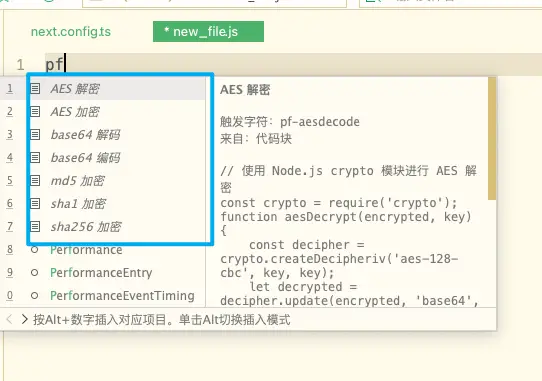This screenshot has width=542, height=381.
Task: Click the right chevron in hint bar
Action: coord(24,319)
